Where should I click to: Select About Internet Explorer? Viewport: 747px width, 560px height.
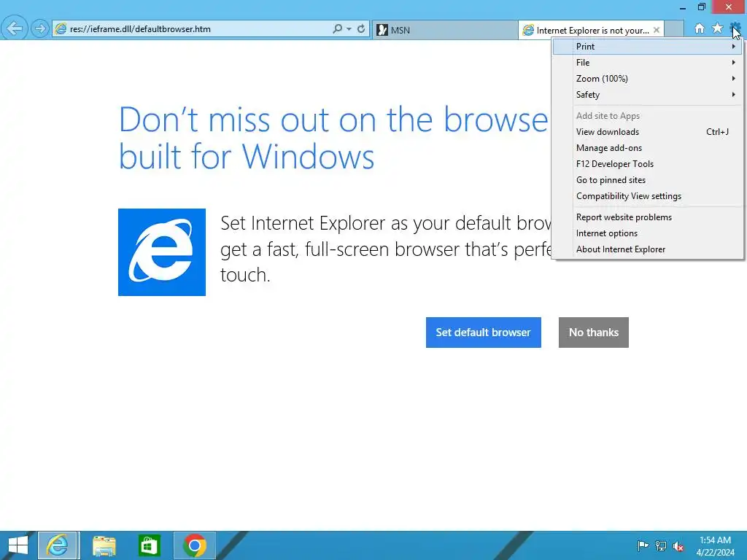pyautogui.click(x=648, y=249)
